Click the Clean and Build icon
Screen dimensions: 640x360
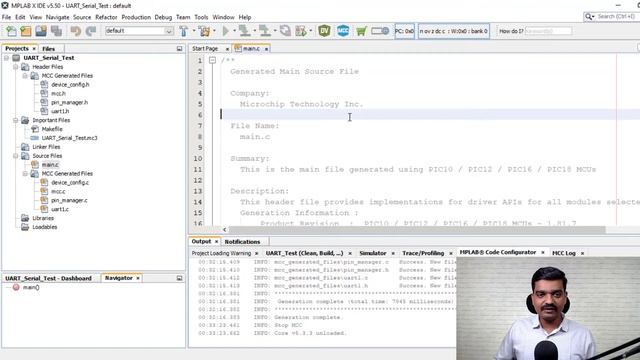[204, 31]
